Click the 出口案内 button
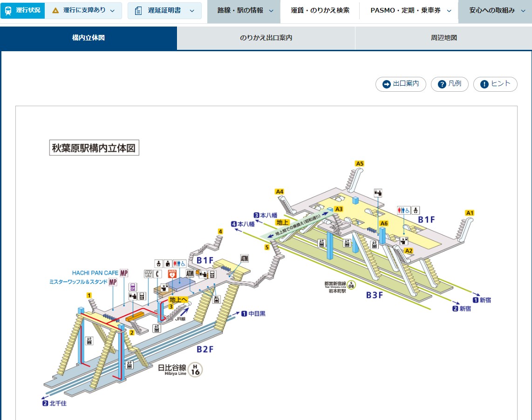Viewport: 532px width, 420px height. 401,84
